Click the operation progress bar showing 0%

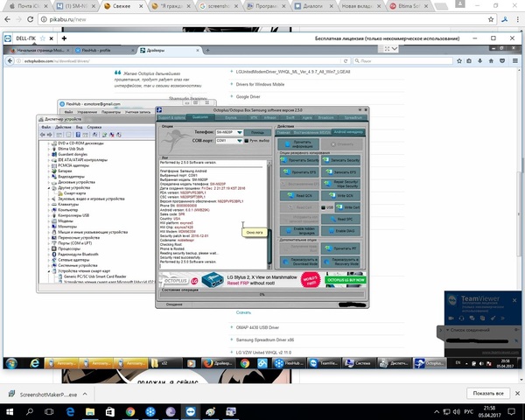click(x=262, y=295)
